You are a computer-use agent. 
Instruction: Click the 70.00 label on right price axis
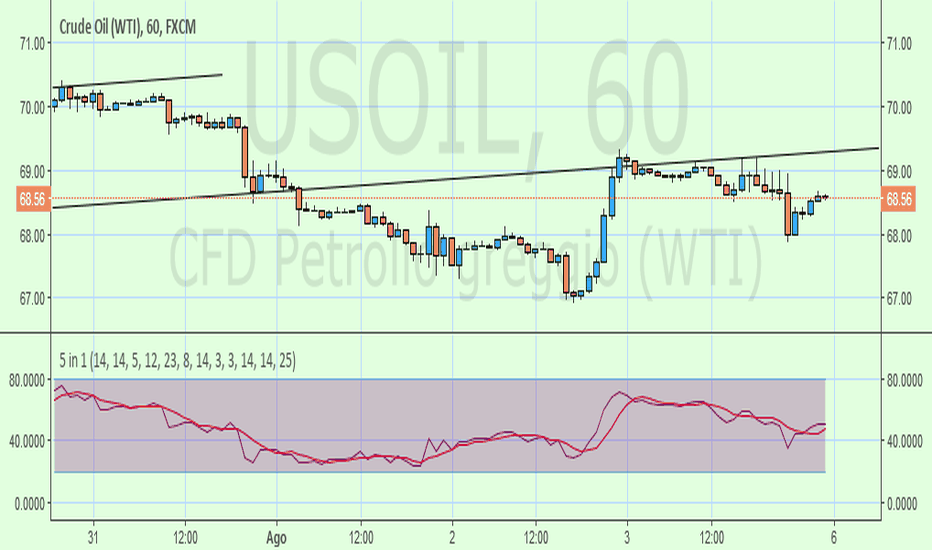[x=899, y=108]
